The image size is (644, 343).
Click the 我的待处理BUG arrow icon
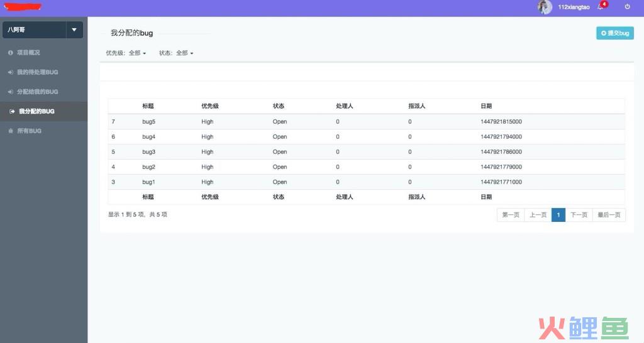pos(11,72)
